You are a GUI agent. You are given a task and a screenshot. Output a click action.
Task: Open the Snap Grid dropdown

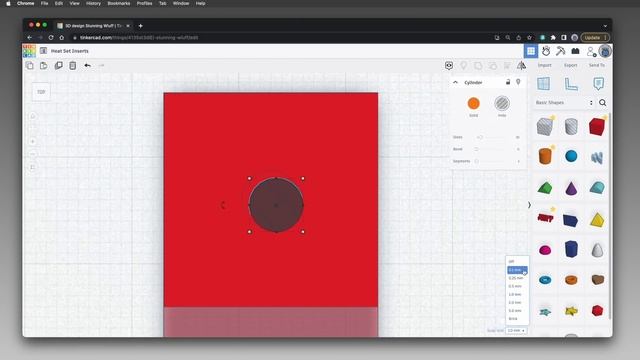pos(516,331)
